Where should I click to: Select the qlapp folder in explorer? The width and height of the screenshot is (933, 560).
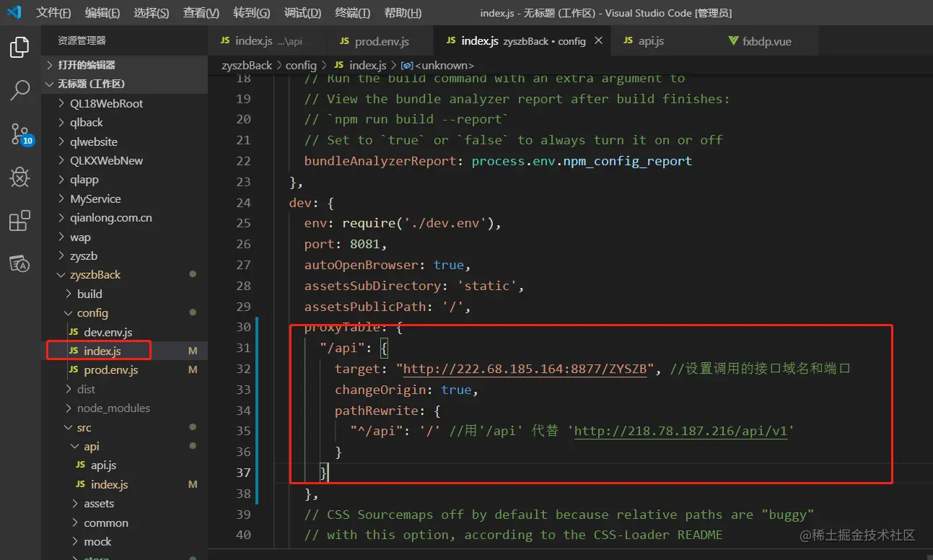coord(124,180)
